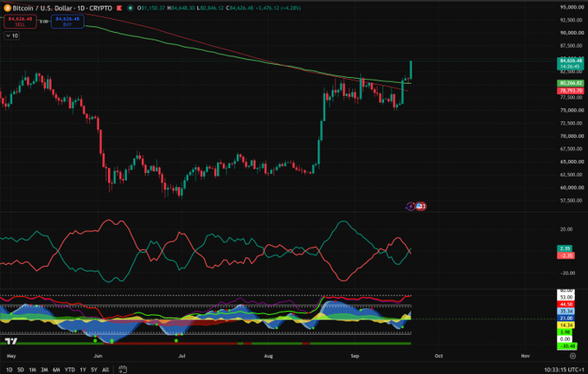Click the 57,500.00 price axis label
The height and width of the screenshot is (374, 588).
pos(572,201)
